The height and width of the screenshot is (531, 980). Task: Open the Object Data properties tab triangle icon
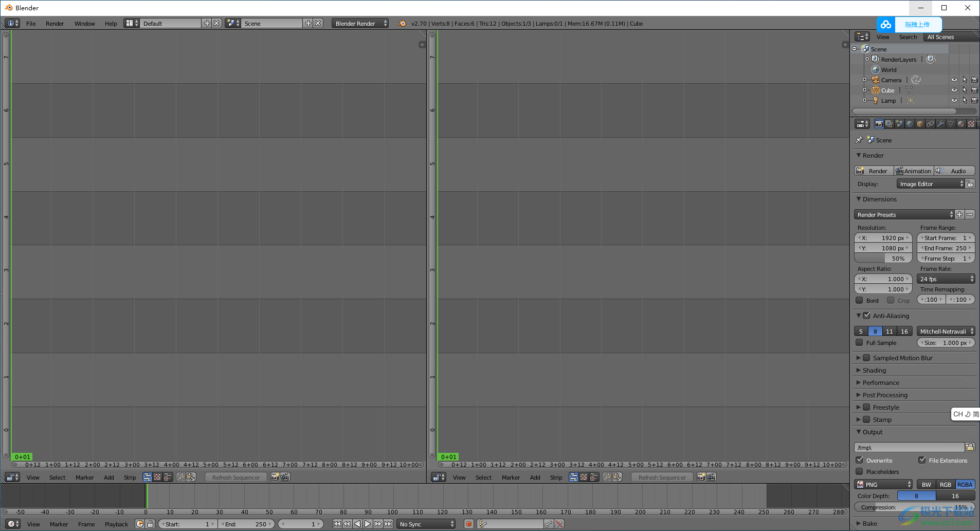[951, 124]
